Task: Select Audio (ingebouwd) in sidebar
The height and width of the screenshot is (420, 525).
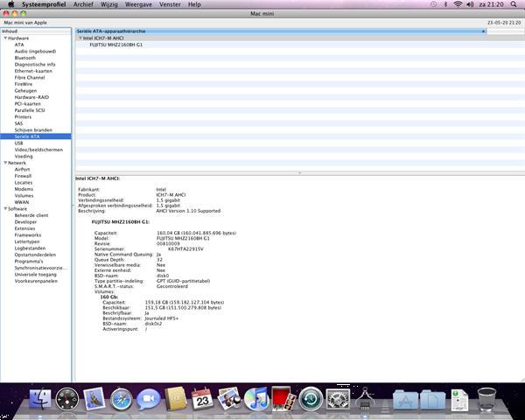Action: coord(35,52)
